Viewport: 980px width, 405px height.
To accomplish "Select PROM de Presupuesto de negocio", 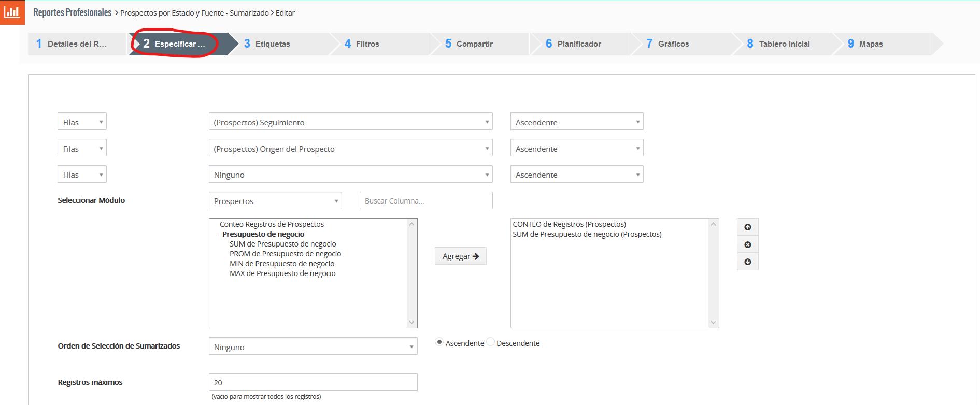I will pyautogui.click(x=285, y=254).
